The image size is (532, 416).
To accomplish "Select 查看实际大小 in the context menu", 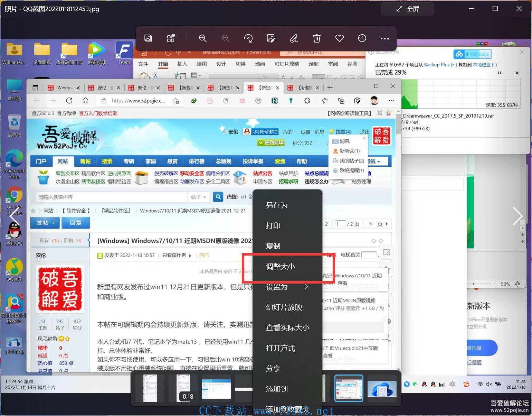I will tap(288, 327).
